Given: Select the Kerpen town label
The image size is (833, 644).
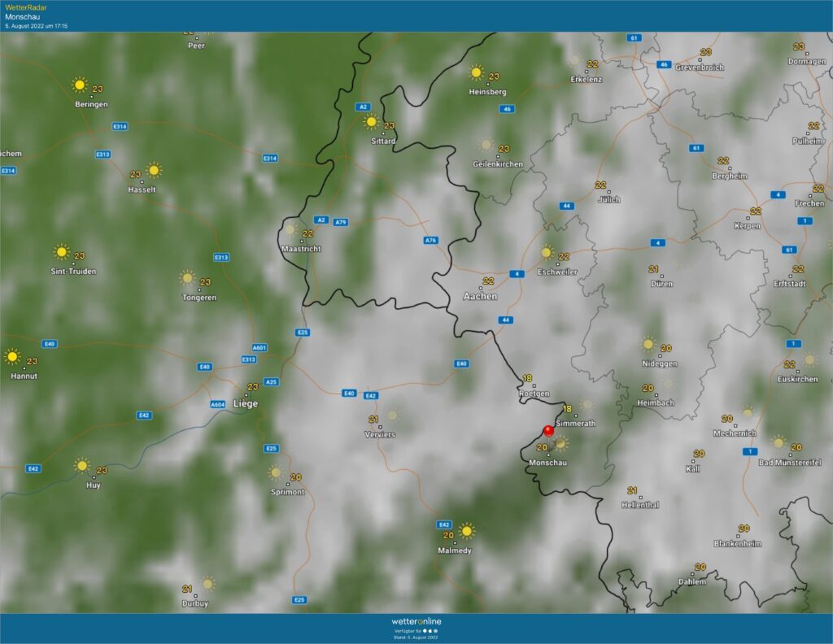Looking at the screenshot, I should [x=748, y=225].
